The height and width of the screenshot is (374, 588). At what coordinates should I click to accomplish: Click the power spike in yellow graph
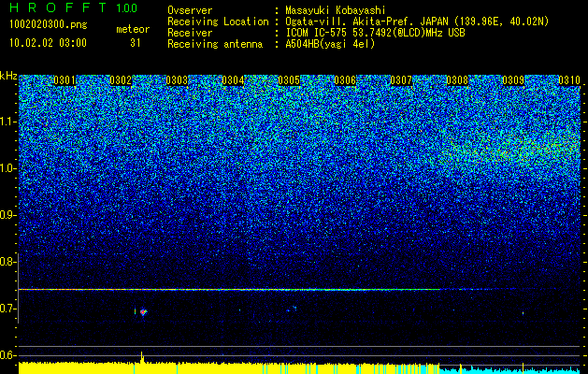[142, 357]
